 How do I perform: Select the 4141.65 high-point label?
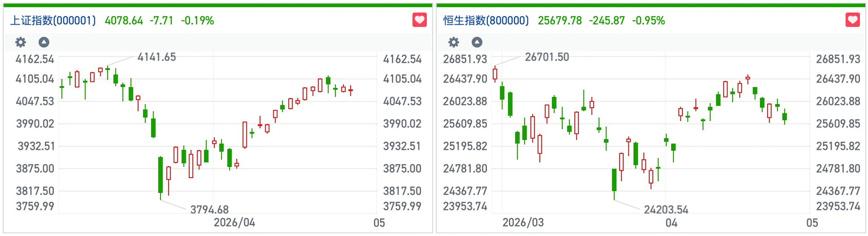(156, 57)
